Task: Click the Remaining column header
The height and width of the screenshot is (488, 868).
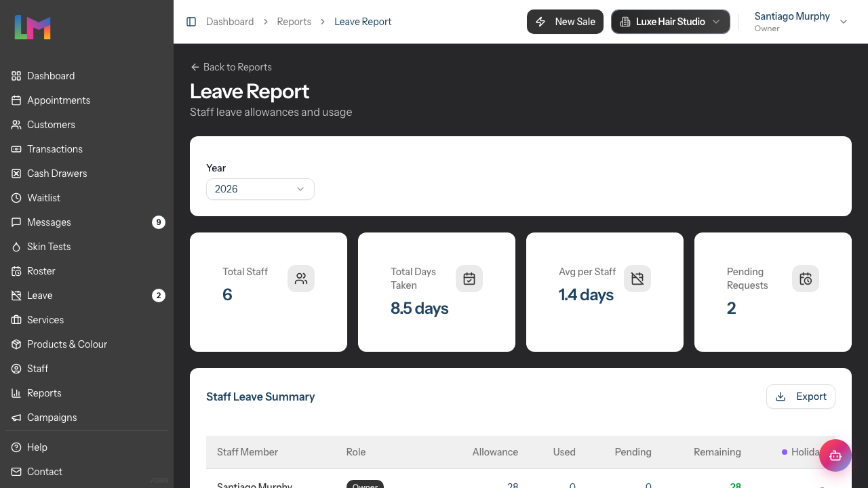Action: point(717,452)
